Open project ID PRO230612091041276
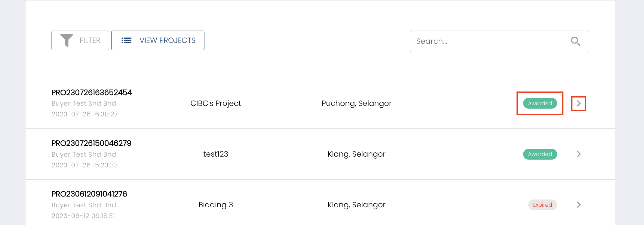The height and width of the screenshot is (225, 644). [89, 194]
